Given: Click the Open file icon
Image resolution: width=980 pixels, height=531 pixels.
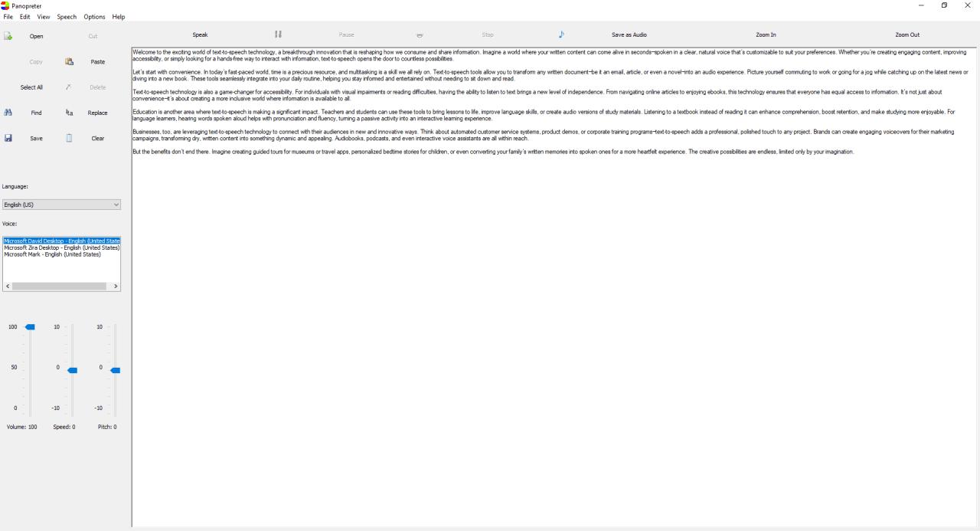Looking at the screenshot, I should coord(8,36).
